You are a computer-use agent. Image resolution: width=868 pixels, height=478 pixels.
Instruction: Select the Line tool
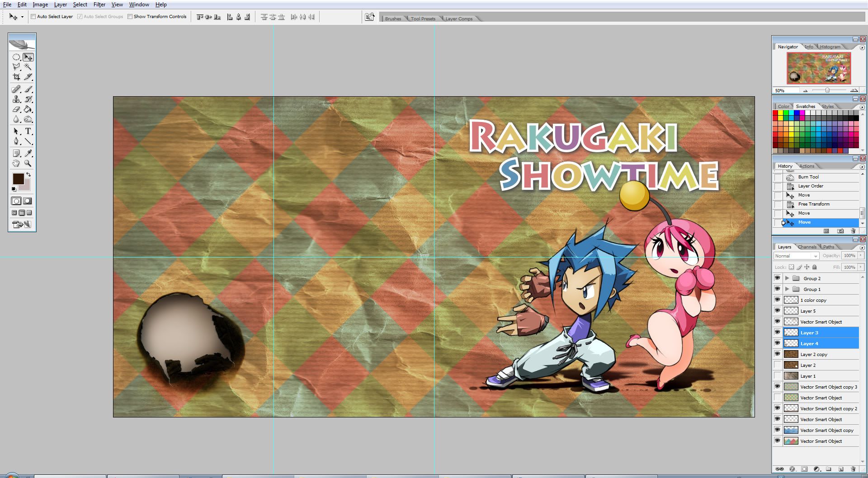[28, 141]
